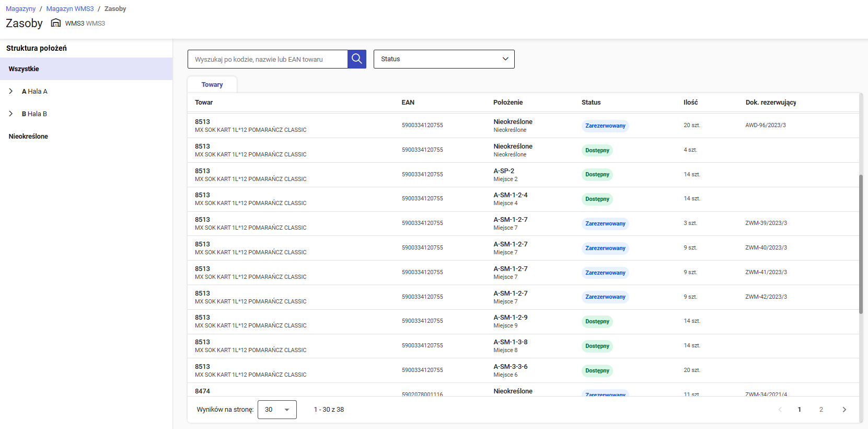868x429 pixels.
Task: Click the previous page arrow
Action: point(780,410)
